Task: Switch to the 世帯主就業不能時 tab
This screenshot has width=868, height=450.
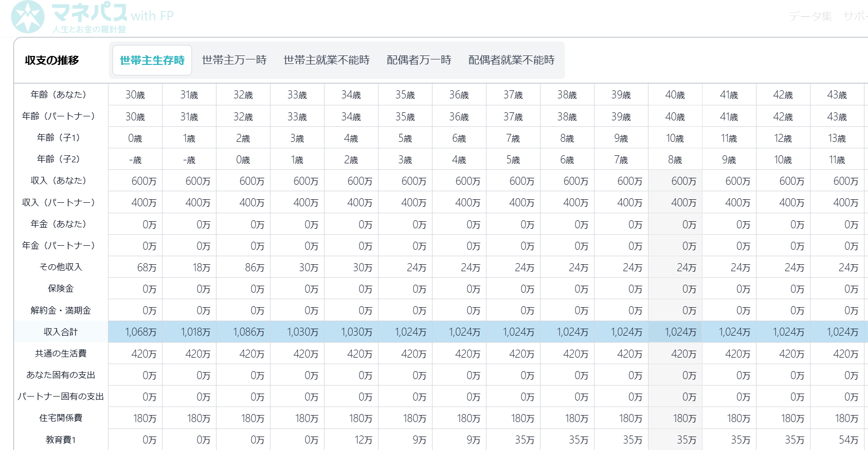Action: 326,60
